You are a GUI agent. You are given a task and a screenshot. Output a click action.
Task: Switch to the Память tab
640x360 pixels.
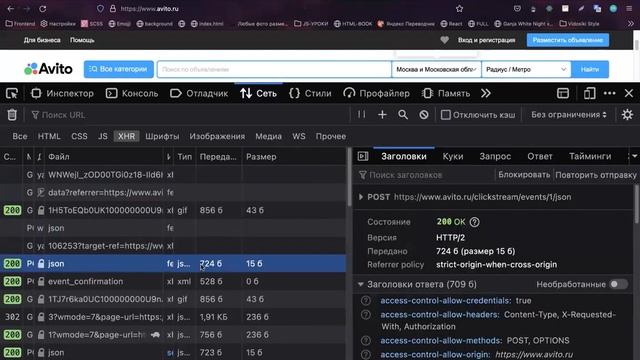[x=446, y=93]
